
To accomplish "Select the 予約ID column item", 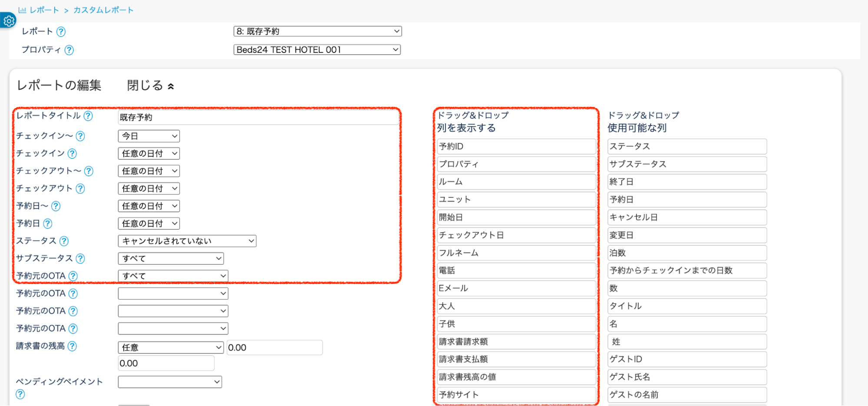I will point(516,147).
